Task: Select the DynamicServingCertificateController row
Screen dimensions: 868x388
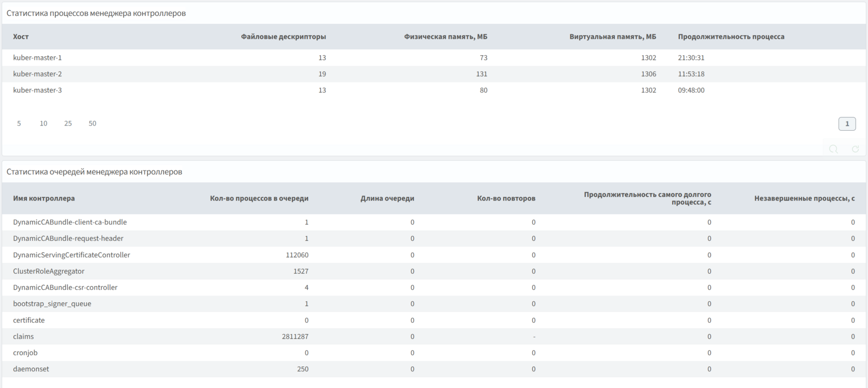Action: [71, 255]
